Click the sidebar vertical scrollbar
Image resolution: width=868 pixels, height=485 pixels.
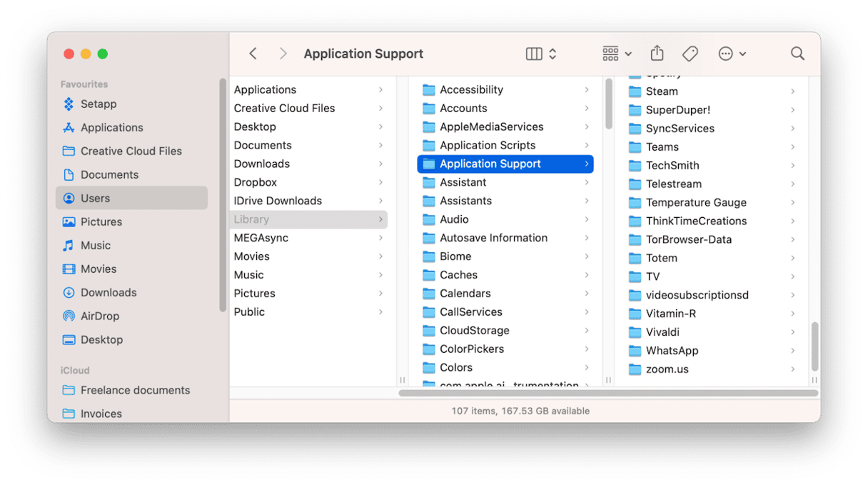pos(223,195)
